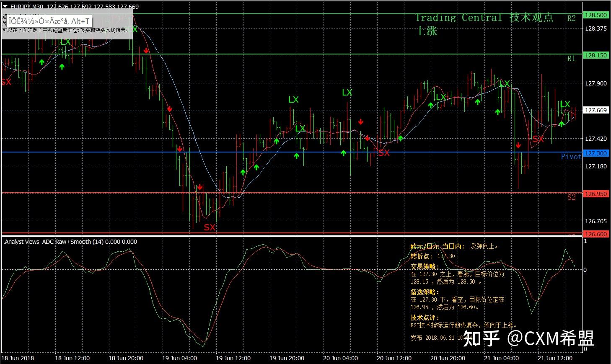Click 128.375 on the price scale
Viewport: 611px width, 364px height.
pyautogui.click(x=595, y=28)
